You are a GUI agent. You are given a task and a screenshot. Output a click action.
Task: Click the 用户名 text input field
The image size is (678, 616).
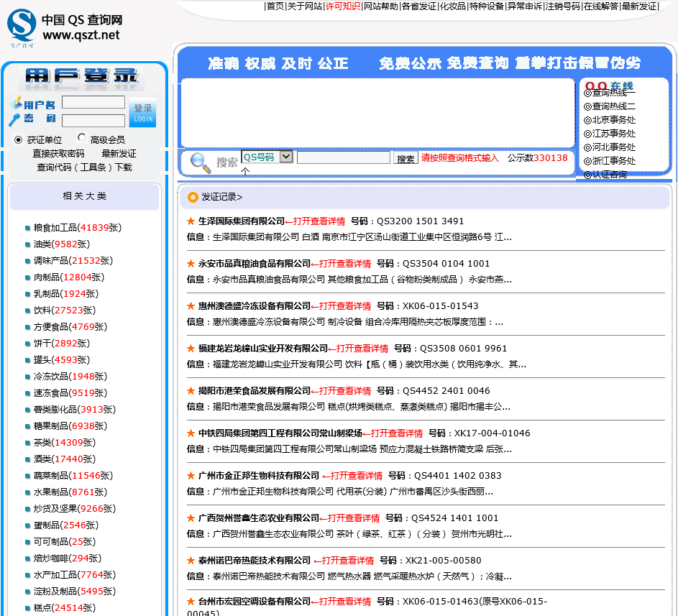pyautogui.click(x=93, y=103)
